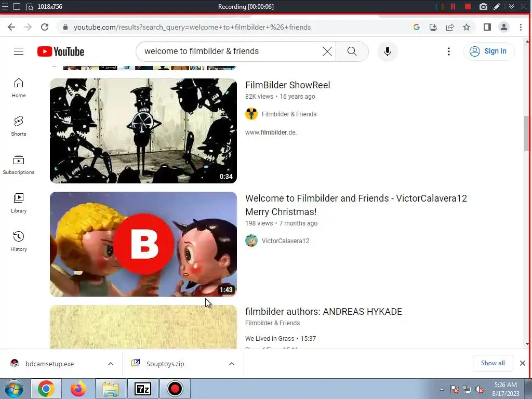Click the Sign in button

pos(488,51)
